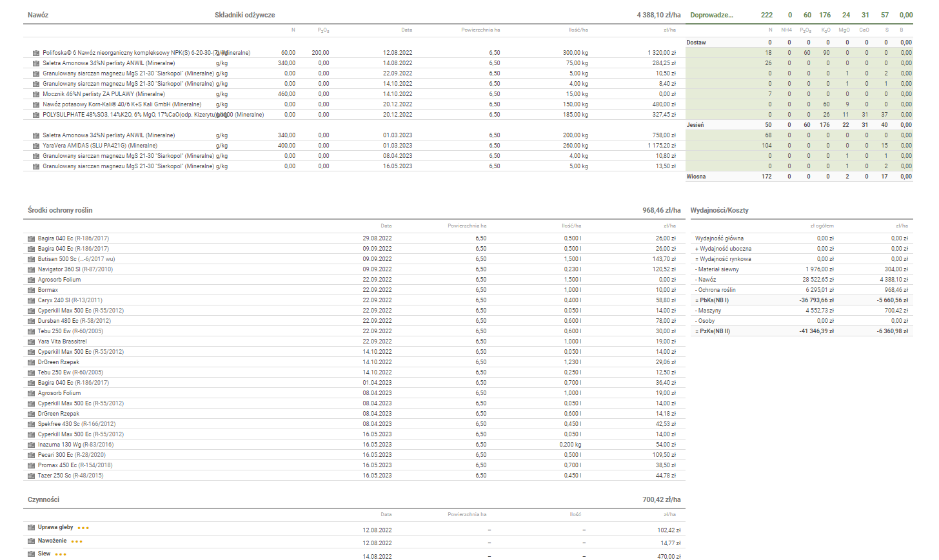Click the icon beside Polifoska 6 fertilizer
939x560 pixels.
[x=36, y=53]
